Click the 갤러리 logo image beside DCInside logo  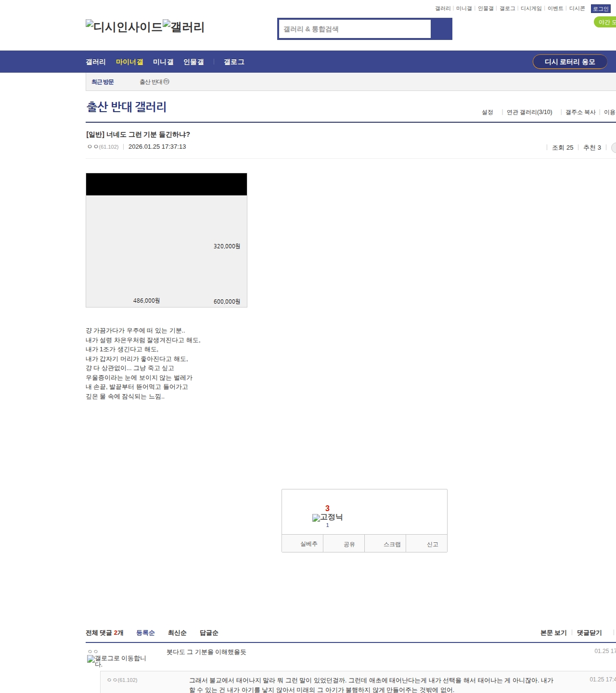coord(184,26)
